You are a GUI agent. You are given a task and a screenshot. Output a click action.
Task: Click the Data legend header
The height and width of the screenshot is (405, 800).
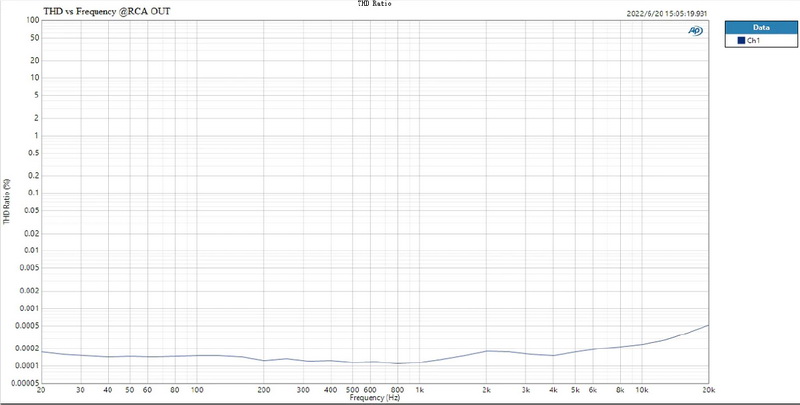[761, 27]
